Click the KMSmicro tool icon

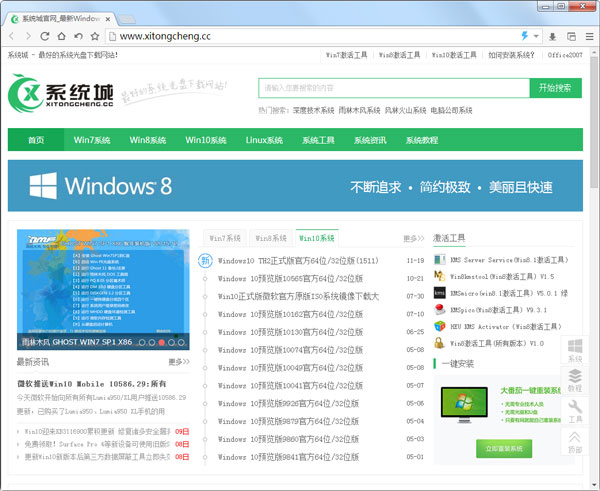(x=440, y=293)
